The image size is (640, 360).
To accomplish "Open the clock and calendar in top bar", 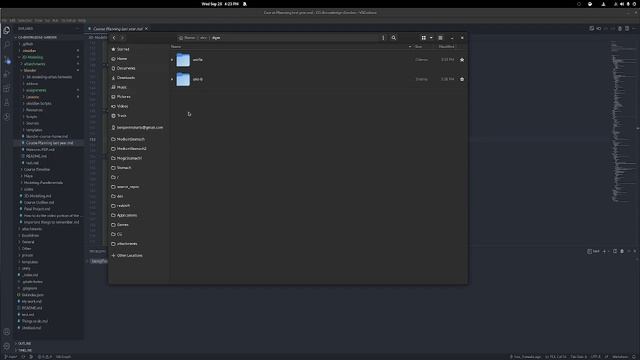I will tap(220, 4).
